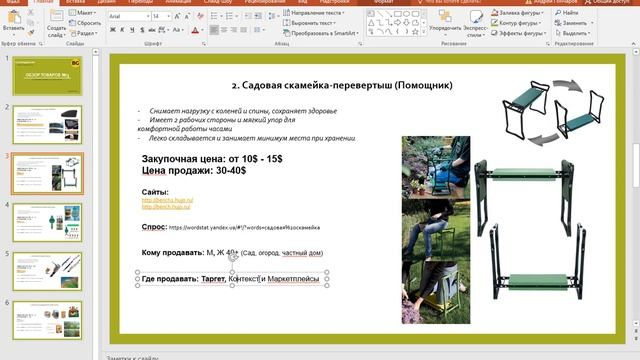This screenshot has width=640, height=360.
Task: Open the first site link under Сайты
Action: pyautogui.click(x=167, y=200)
